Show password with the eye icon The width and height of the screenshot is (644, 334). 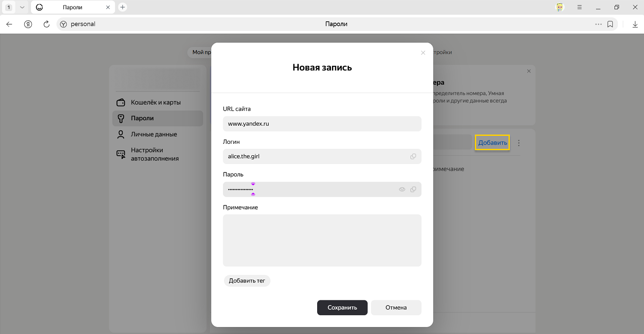click(x=402, y=189)
